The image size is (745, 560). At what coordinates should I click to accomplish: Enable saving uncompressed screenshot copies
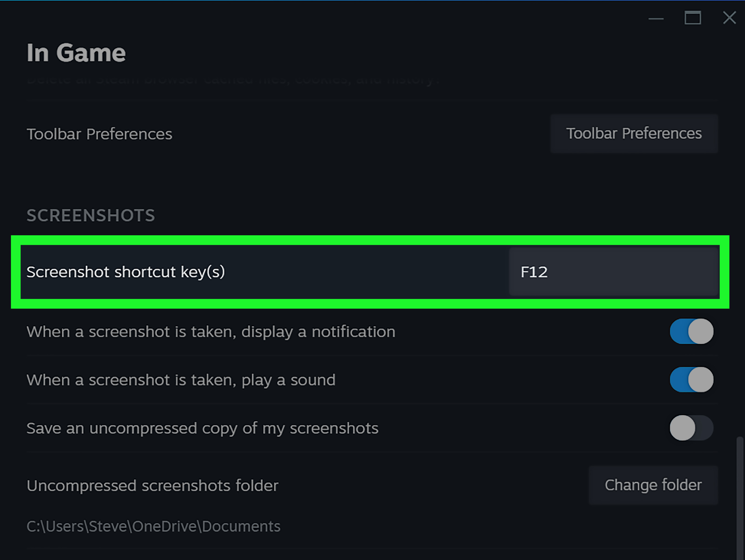click(691, 428)
